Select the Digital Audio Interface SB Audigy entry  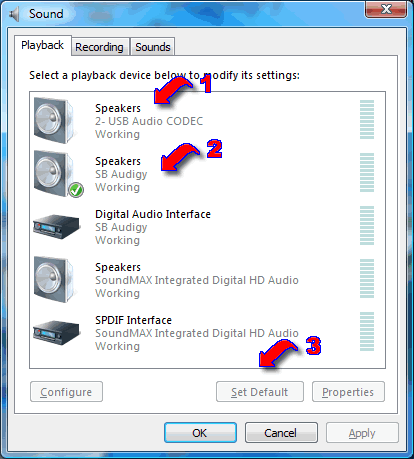(207, 227)
